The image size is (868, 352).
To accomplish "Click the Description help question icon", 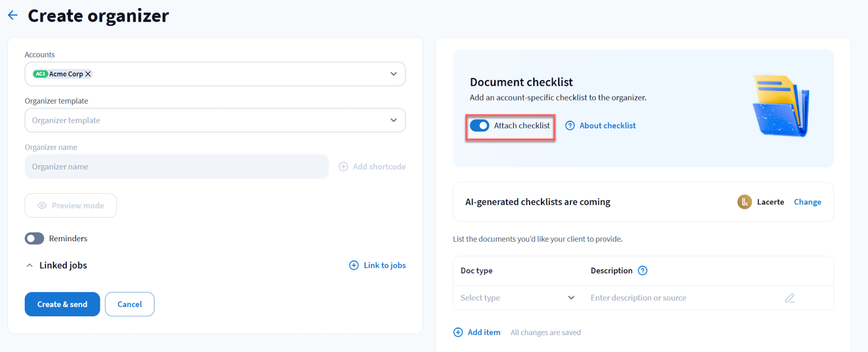I will (x=643, y=271).
